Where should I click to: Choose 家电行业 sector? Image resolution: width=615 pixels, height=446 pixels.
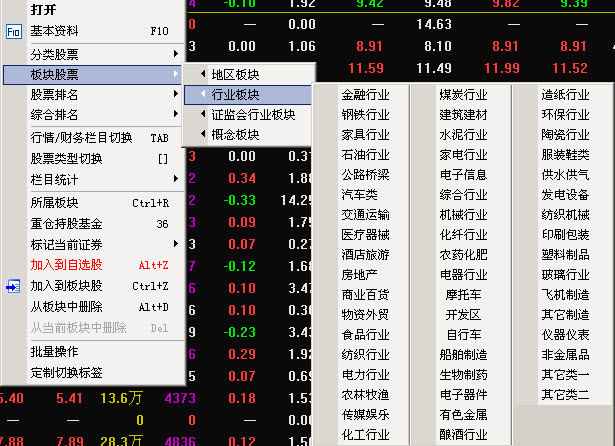click(463, 155)
